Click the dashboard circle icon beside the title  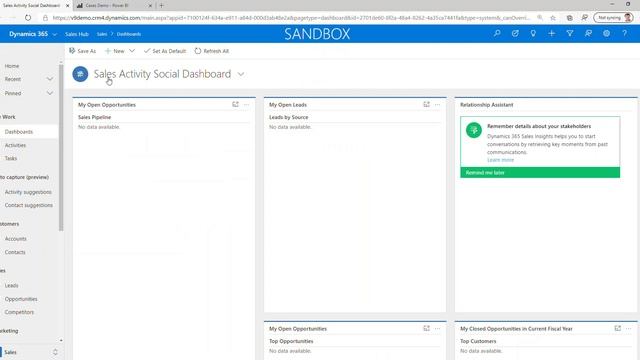[x=80, y=74]
